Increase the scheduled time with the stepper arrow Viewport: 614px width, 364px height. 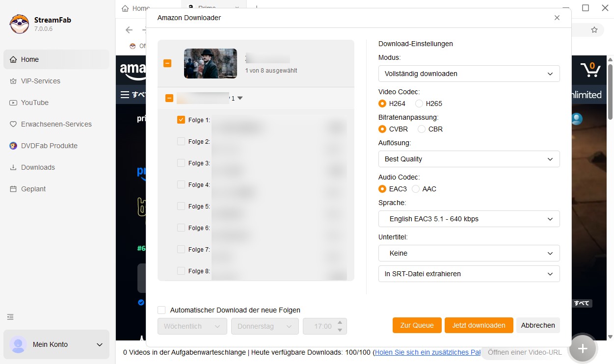[x=339, y=323]
